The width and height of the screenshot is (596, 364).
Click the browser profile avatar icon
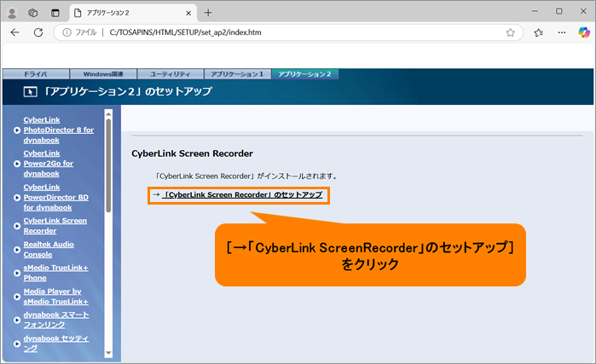pyautogui.click(x=12, y=14)
